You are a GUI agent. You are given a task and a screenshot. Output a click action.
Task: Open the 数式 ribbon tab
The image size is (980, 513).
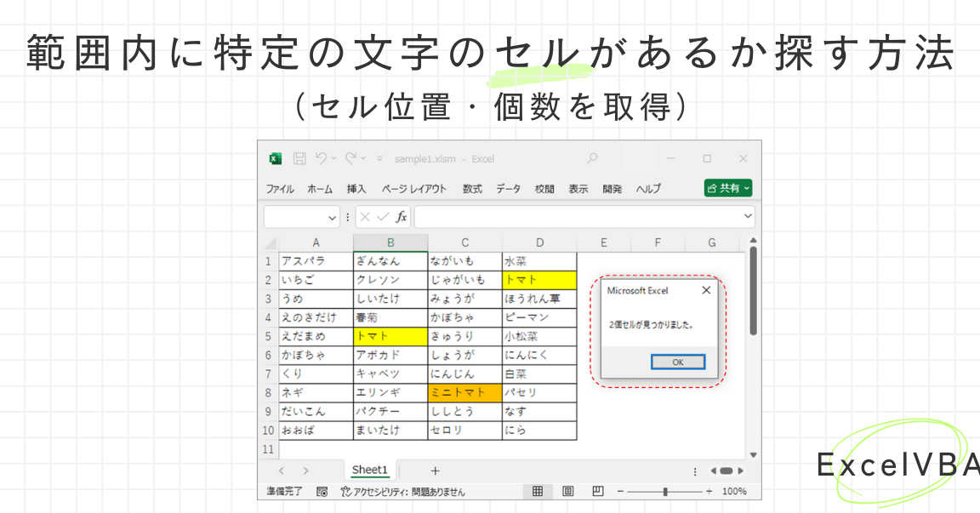pos(472,189)
